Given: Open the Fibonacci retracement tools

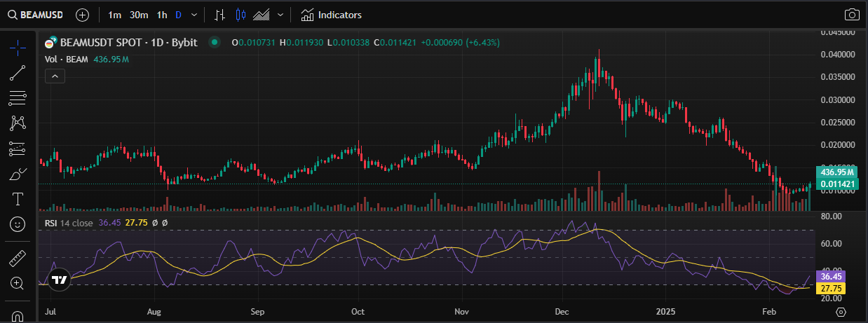Looking at the screenshot, I should click(18, 97).
